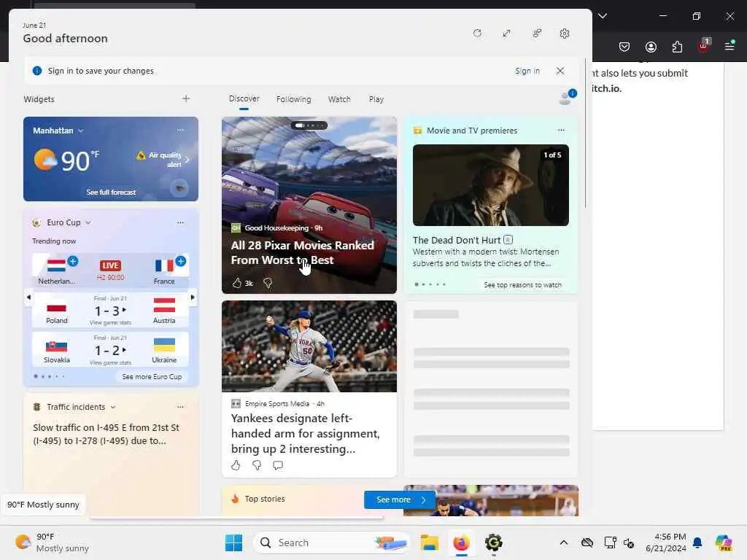Open widgets settings gear
This screenshot has width=747, height=560.
click(x=565, y=34)
